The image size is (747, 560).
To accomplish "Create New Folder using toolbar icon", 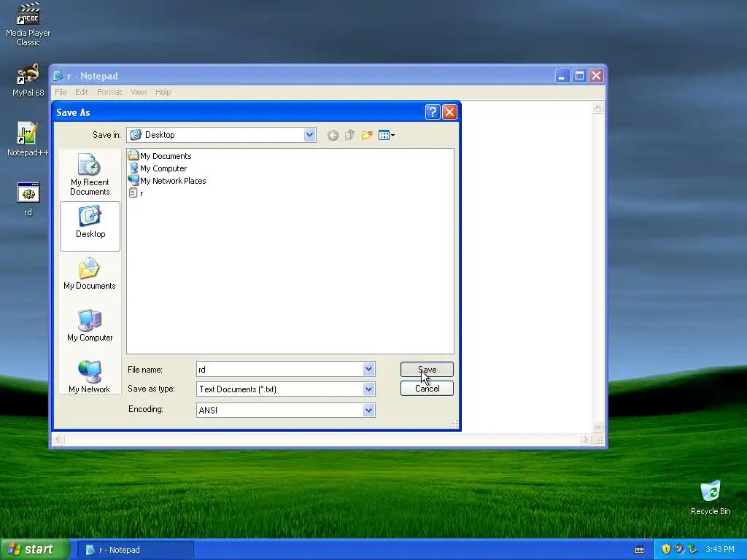I will click(x=367, y=135).
